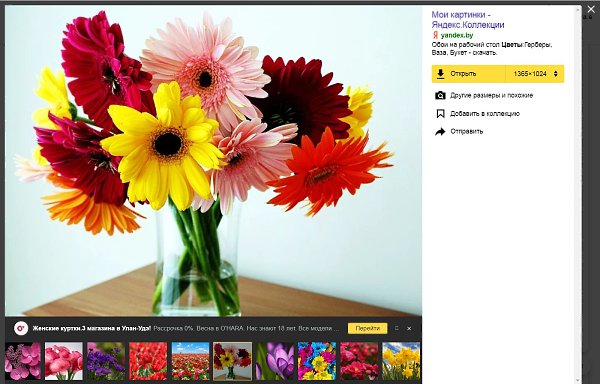The width and height of the screenshot is (600, 384).
Task: Visit the yandex.by source link
Action: pyautogui.click(x=457, y=35)
